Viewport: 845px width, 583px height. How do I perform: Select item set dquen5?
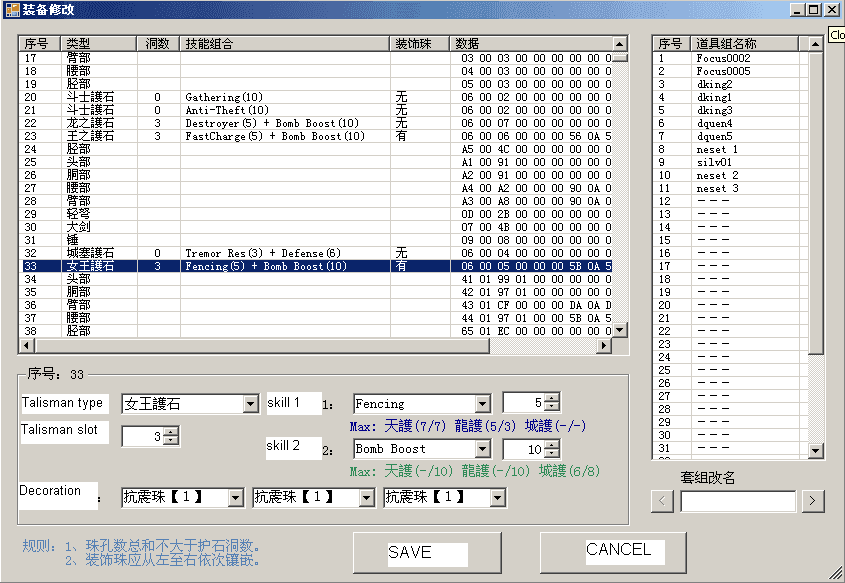click(x=730, y=136)
